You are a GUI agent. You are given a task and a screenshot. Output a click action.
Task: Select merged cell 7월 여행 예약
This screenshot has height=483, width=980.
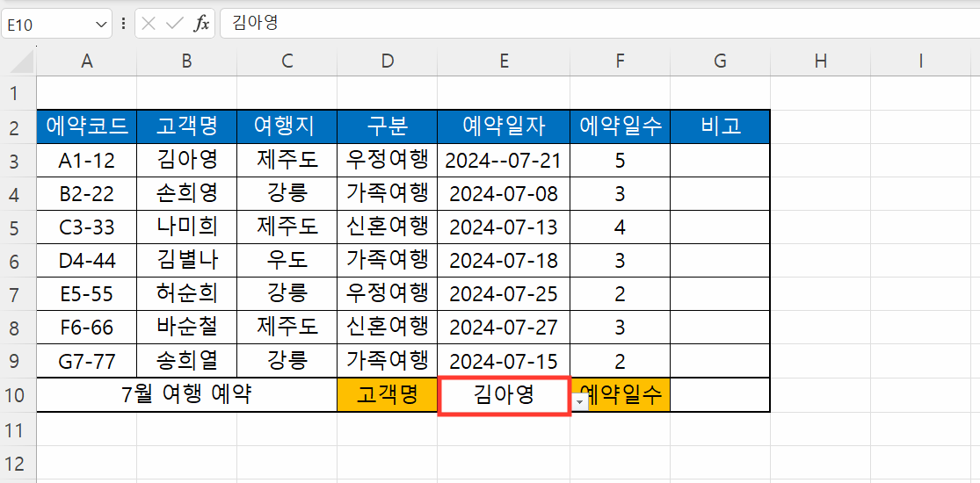point(187,395)
